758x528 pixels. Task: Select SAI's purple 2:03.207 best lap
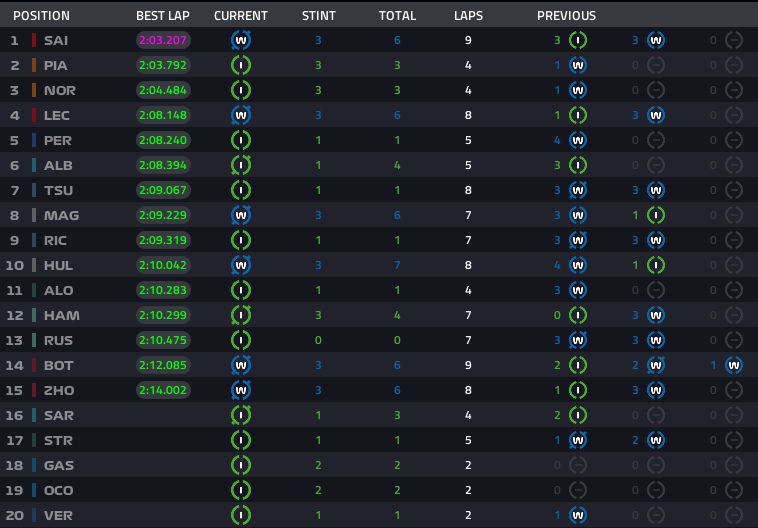[163, 40]
